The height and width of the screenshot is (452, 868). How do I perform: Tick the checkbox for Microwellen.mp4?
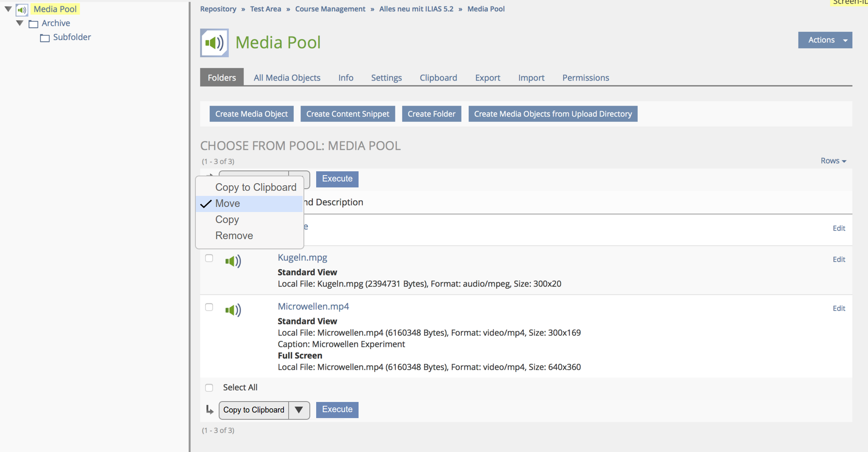(x=209, y=307)
